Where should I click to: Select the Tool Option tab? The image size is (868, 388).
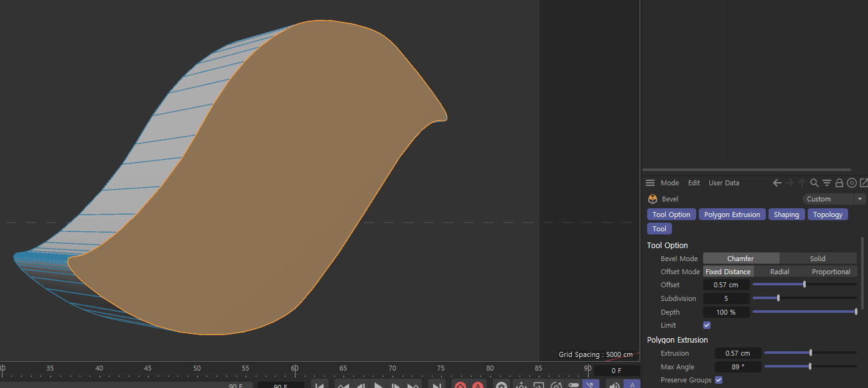[671, 215]
